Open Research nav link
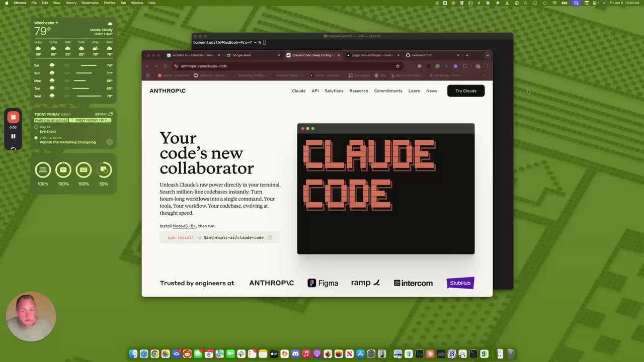Screen dimensions: 644x362 pos(359,91)
